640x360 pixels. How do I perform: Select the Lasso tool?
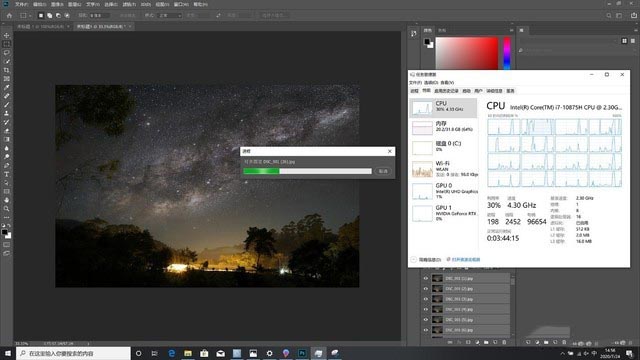(7, 53)
